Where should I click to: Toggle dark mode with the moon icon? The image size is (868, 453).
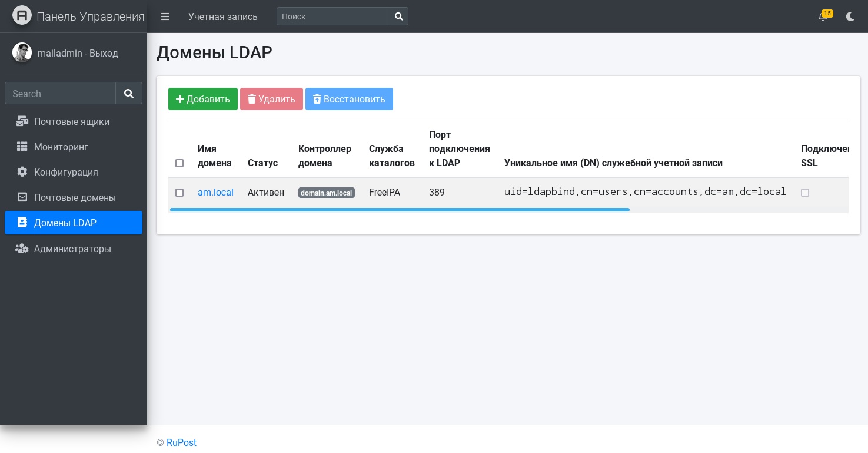pos(850,16)
